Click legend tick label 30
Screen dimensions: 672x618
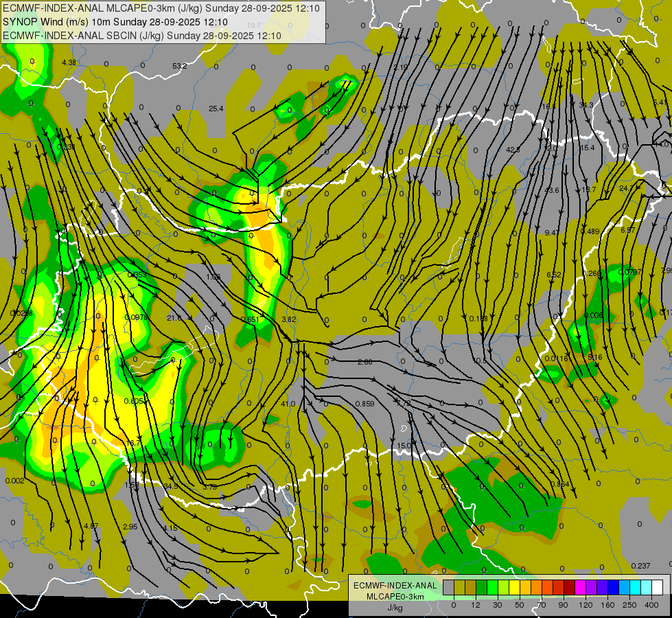tap(497, 605)
